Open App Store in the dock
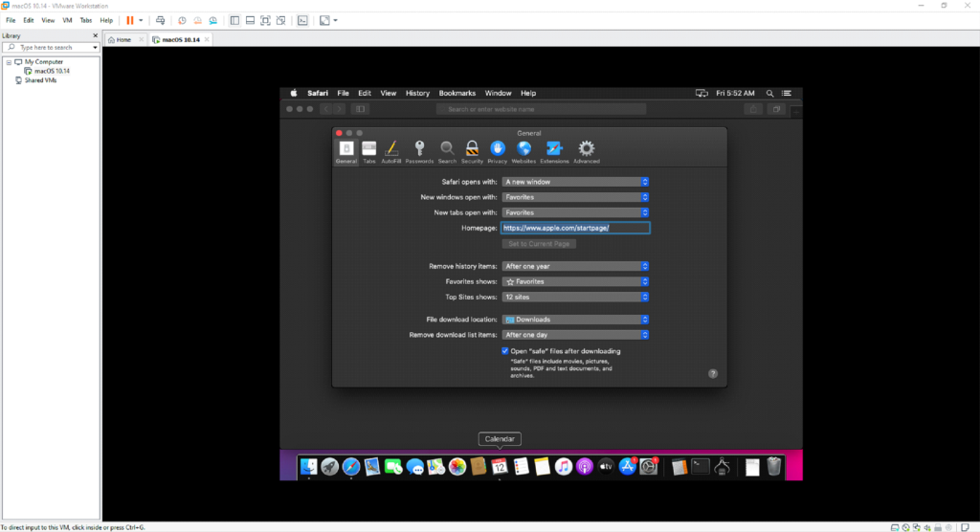 [627, 466]
